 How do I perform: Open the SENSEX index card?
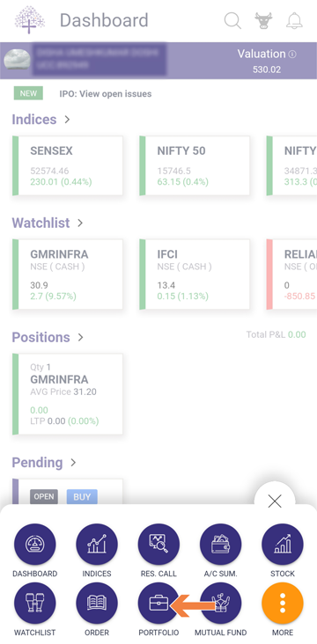click(x=68, y=165)
